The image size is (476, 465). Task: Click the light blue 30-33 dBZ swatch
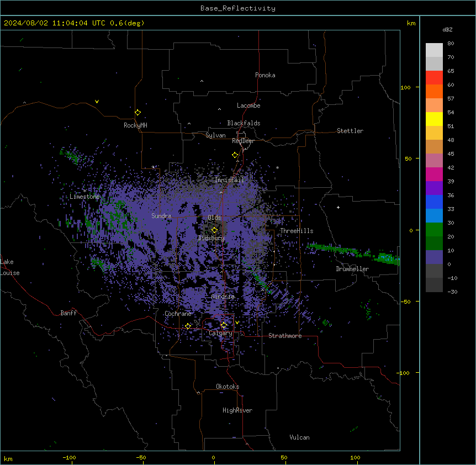click(x=434, y=216)
